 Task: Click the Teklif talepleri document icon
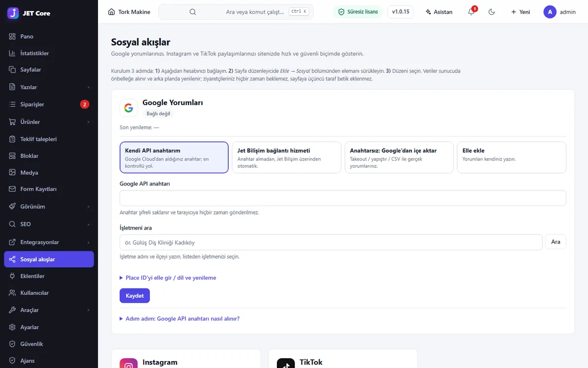tap(12, 139)
